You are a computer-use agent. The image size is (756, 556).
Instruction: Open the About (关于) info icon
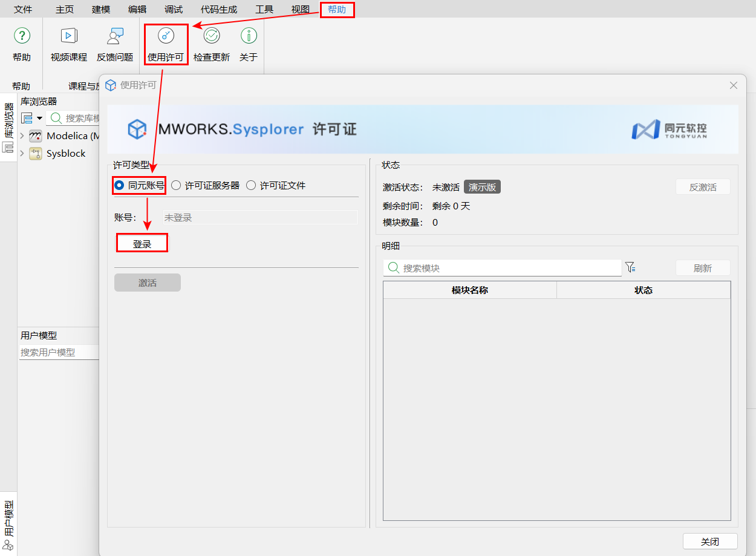tap(249, 36)
